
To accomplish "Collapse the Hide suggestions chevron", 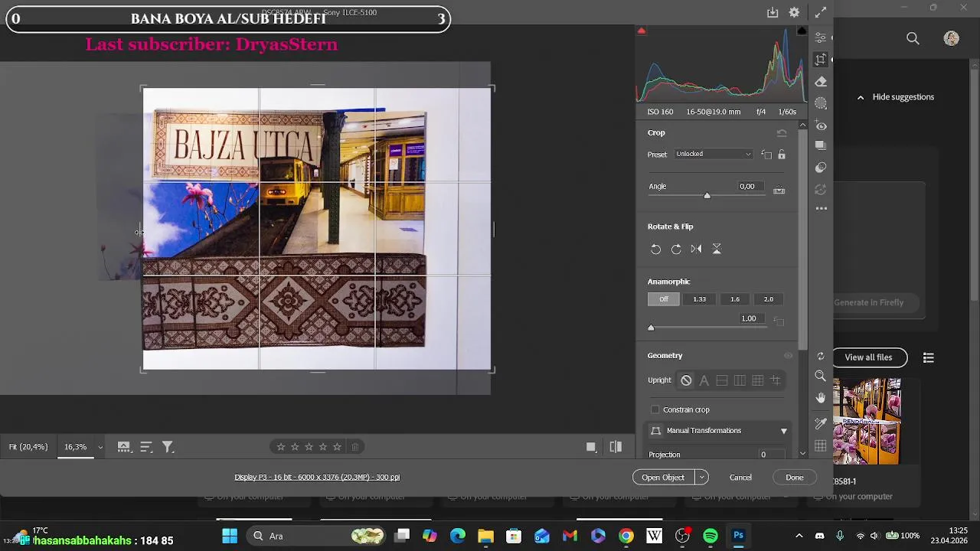I will pyautogui.click(x=861, y=97).
